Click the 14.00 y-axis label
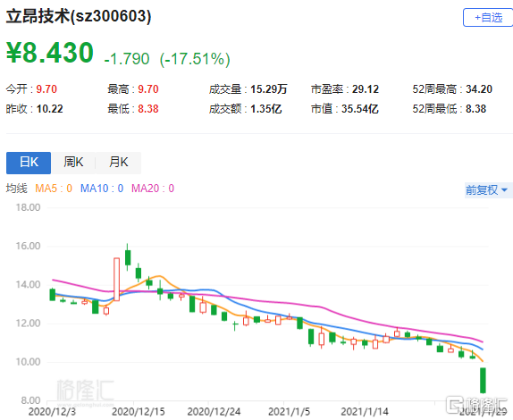Image resolution: width=513 pixels, height=420 pixels. [28, 284]
